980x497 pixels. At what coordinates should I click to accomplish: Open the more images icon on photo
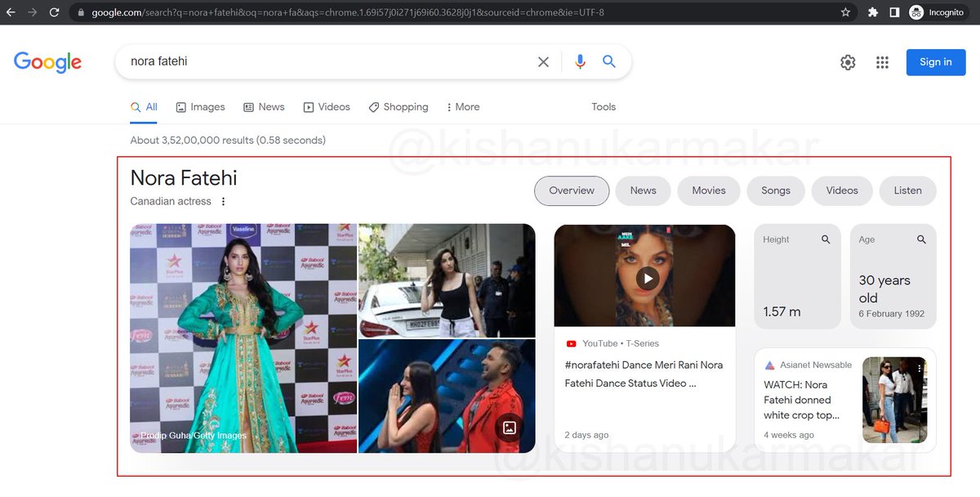(510, 428)
